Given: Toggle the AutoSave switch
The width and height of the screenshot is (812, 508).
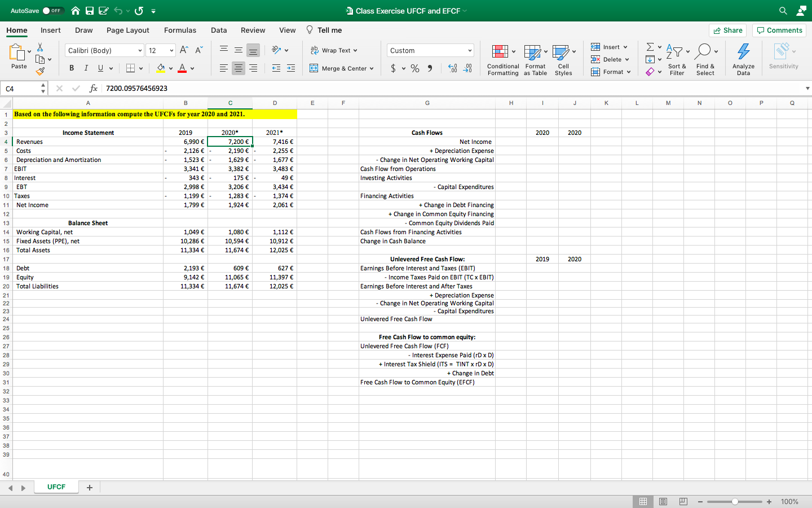Looking at the screenshot, I should pyautogui.click(x=52, y=11).
